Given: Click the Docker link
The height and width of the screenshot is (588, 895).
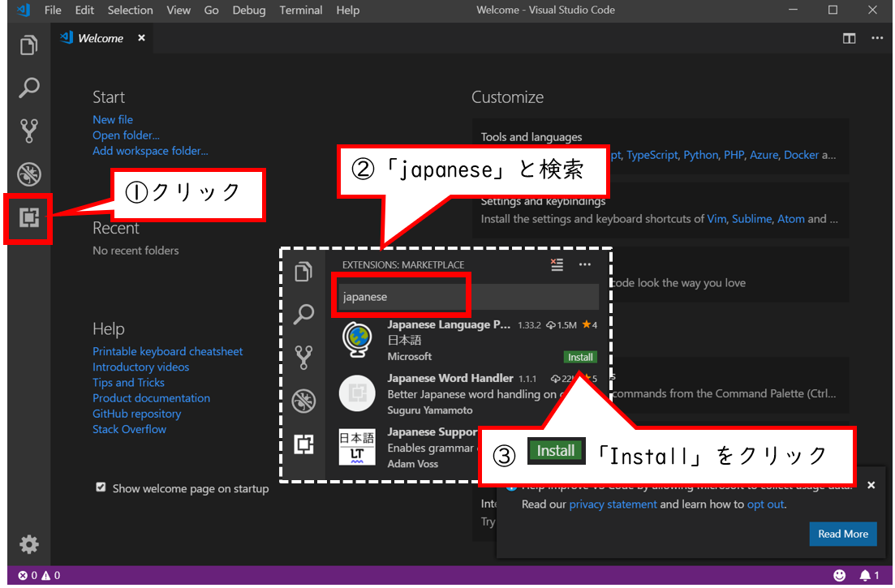Looking at the screenshot, I should pos(801,155).
